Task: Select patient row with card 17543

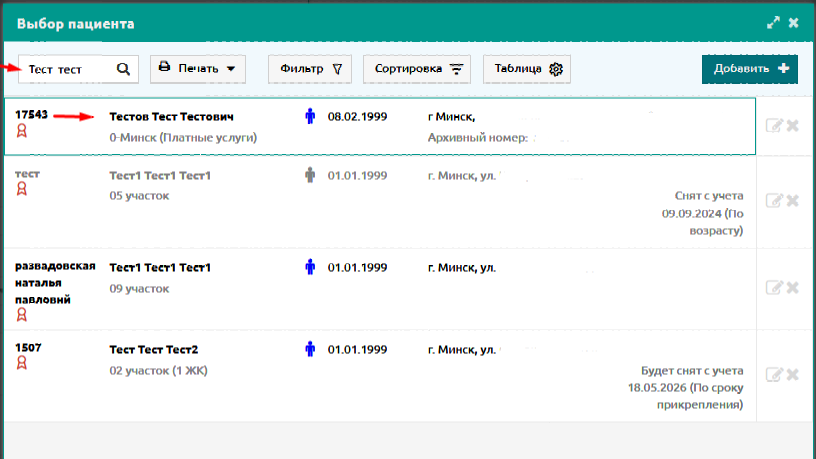Action: pos(380,126)
